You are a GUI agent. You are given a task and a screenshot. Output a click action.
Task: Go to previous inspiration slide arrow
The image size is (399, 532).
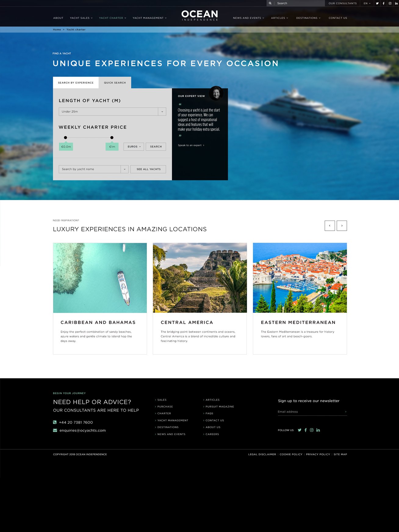click(x=330, y=225)
